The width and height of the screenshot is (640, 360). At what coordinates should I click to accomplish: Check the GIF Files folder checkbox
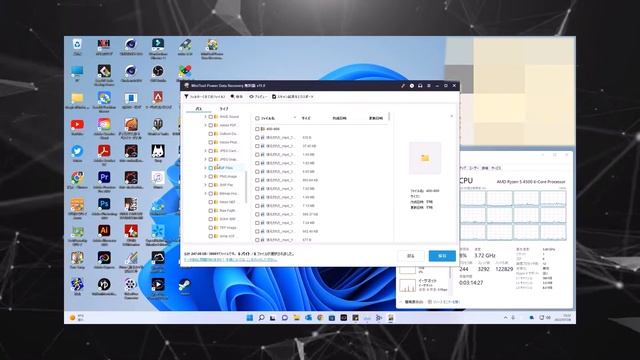coord(211,168)
